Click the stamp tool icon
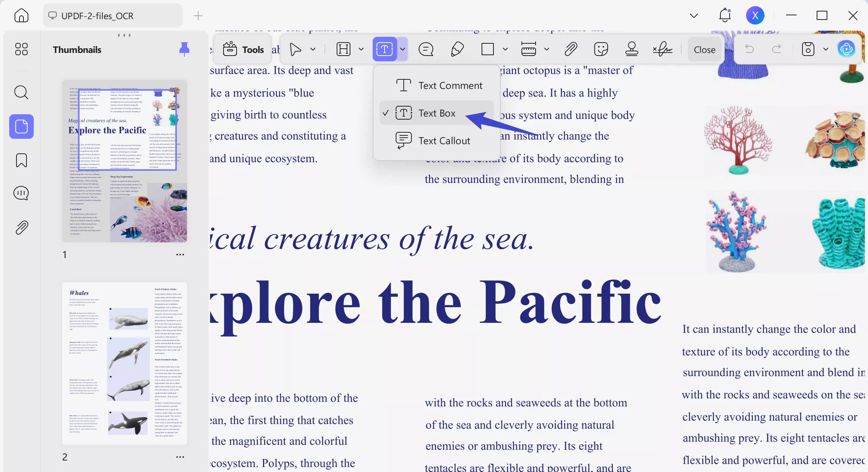Image resolution: width=868 pixels, height=472 pixels. 631,49
